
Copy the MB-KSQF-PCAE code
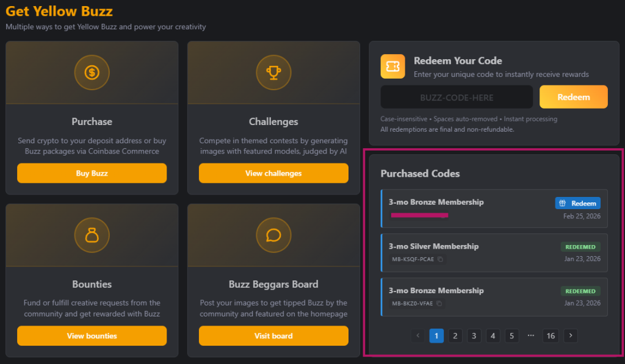tap(441, 259)
